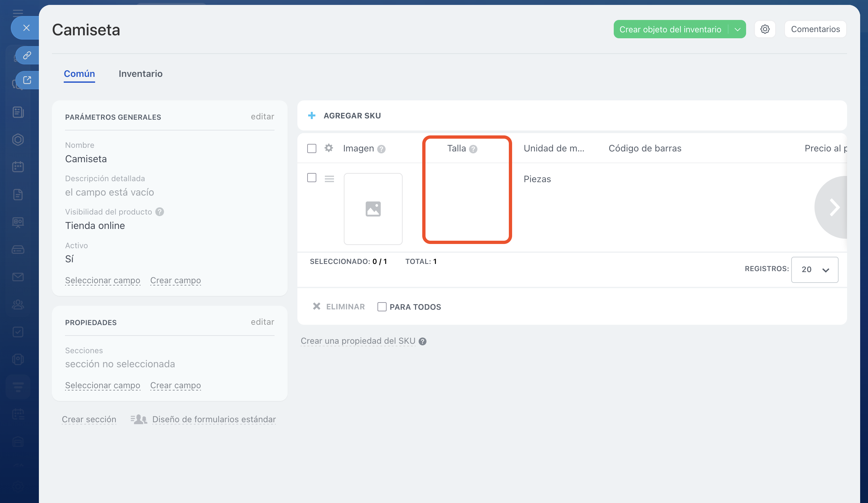Click the right chevron to scroll columns

pyautogui.click(x=834, y=207)
